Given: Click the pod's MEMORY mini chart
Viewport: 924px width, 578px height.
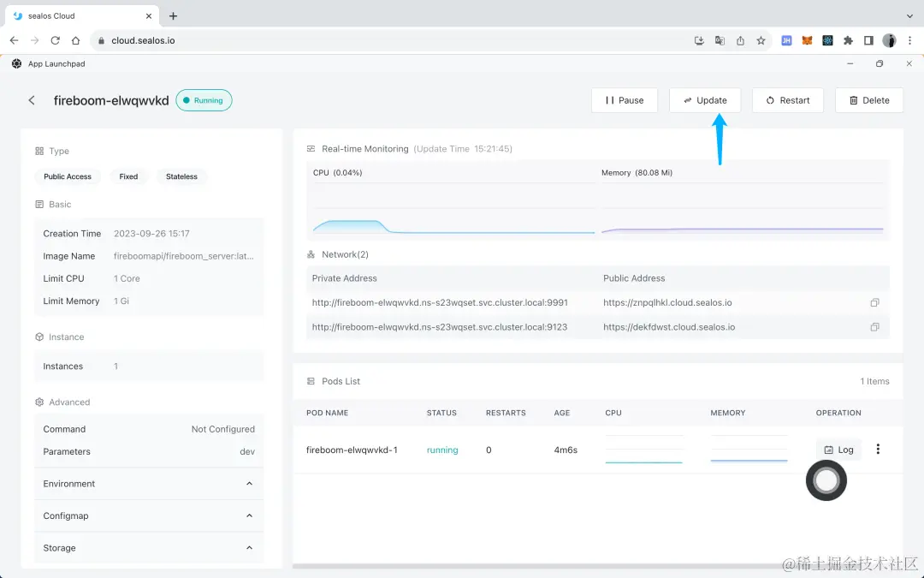Looking at the screenshot, I should pyautogui.click(x=749, y=450).
